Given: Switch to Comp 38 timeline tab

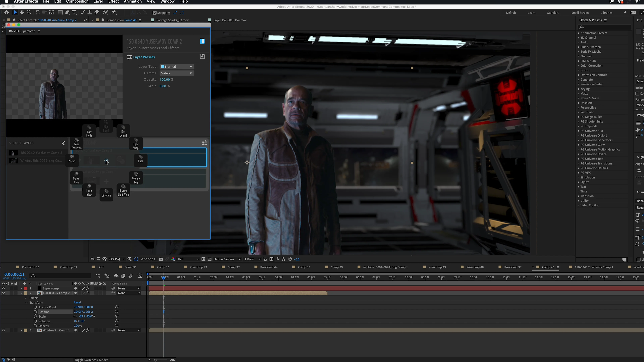Looking at the screenshot, I should click(304, 267).
